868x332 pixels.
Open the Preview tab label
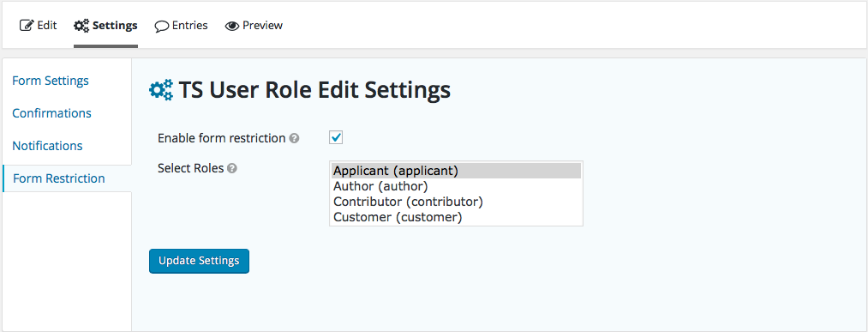(x=262, y=26)
